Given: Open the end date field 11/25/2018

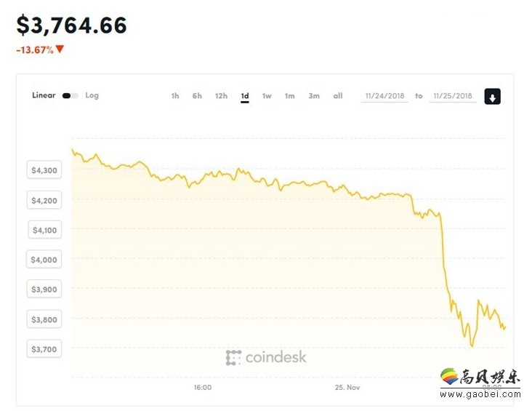Looking at the screenshot, I should pyautogui.click(x=453, y=96).
